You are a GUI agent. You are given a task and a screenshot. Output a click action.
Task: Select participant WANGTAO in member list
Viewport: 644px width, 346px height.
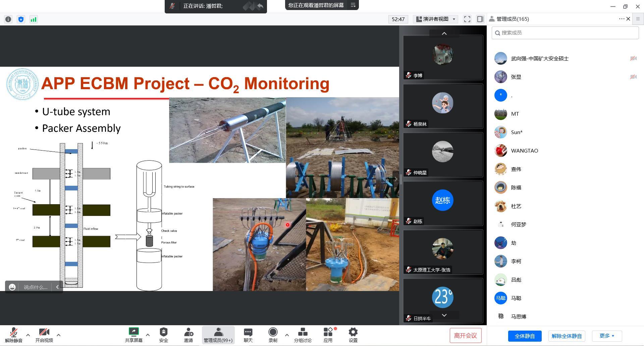pos(524,151)
